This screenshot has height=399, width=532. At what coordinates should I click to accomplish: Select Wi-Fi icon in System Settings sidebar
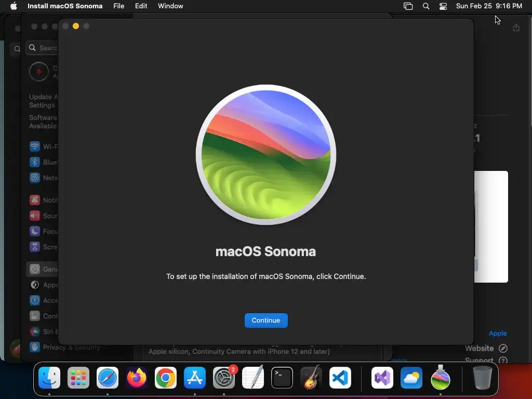[x=35, y=147]
